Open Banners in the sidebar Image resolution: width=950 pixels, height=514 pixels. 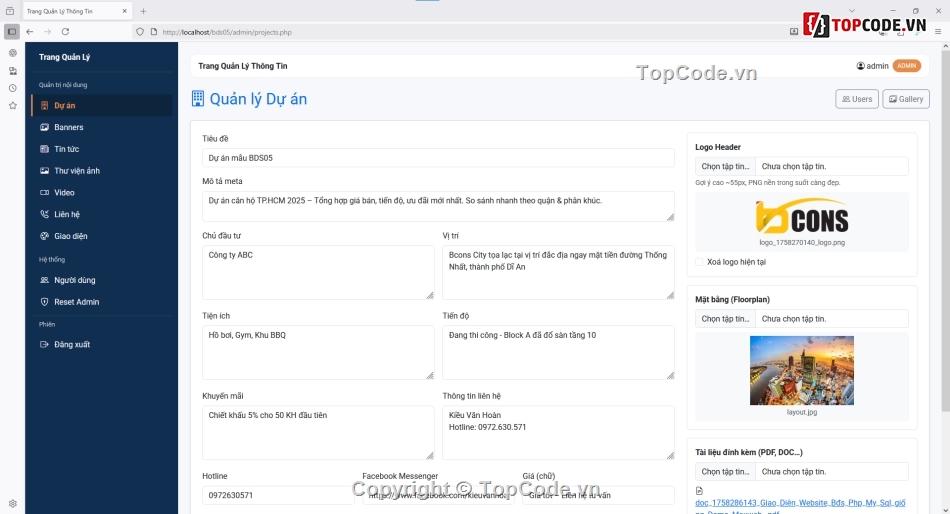pyautogui.click(x=102, y=127)
